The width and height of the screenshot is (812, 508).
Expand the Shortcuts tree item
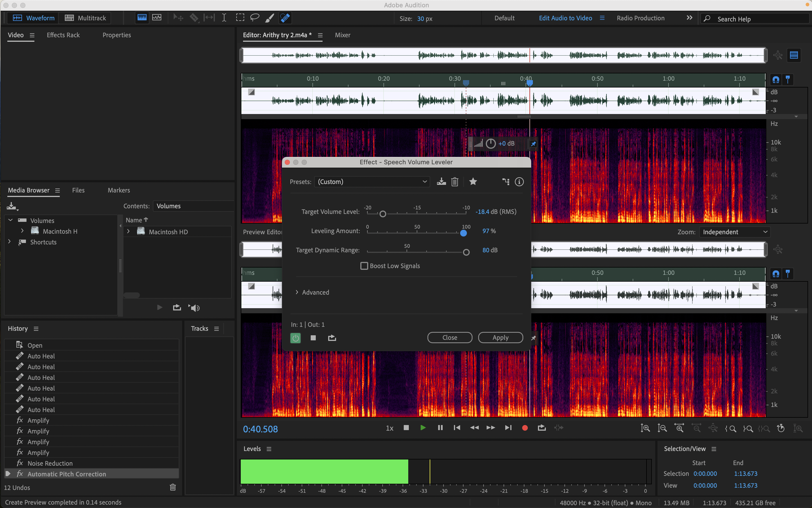point(9,242)
